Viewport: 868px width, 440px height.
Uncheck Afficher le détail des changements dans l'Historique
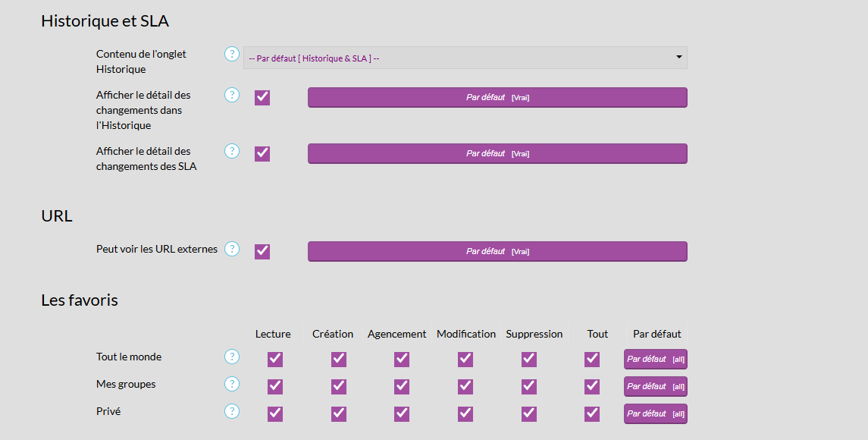pos(262,98)
